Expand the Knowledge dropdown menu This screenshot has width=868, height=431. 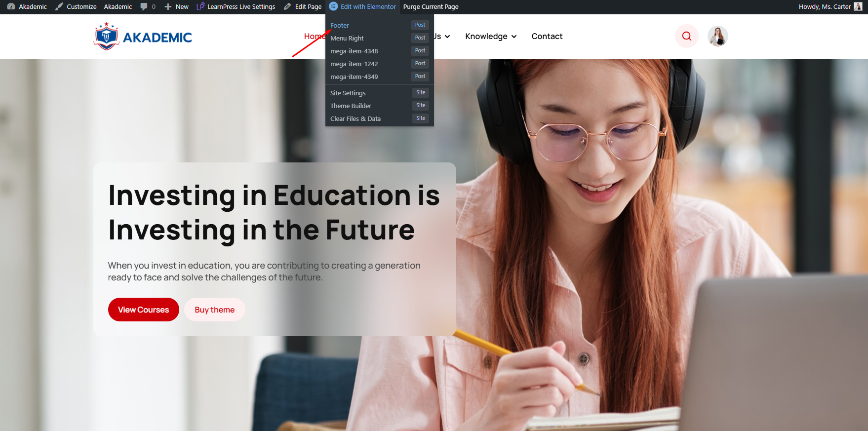491,37
